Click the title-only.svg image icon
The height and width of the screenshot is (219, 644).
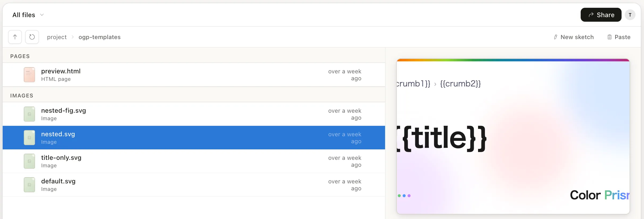tap(29, 161)
